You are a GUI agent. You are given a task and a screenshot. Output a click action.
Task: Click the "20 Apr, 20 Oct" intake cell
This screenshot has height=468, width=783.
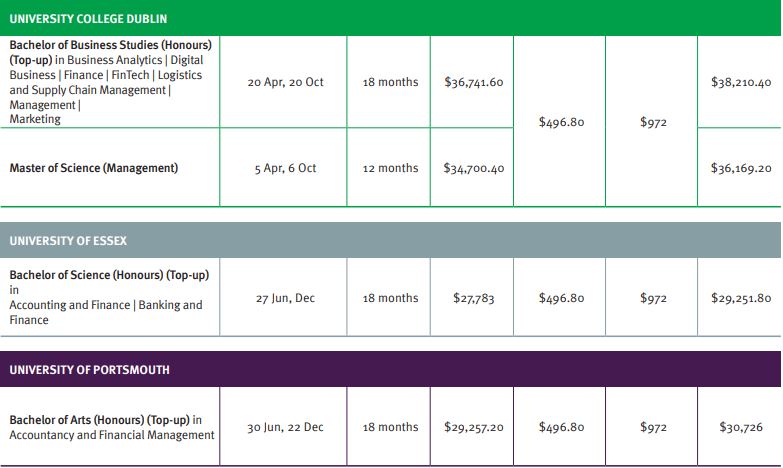click(285, 82)
